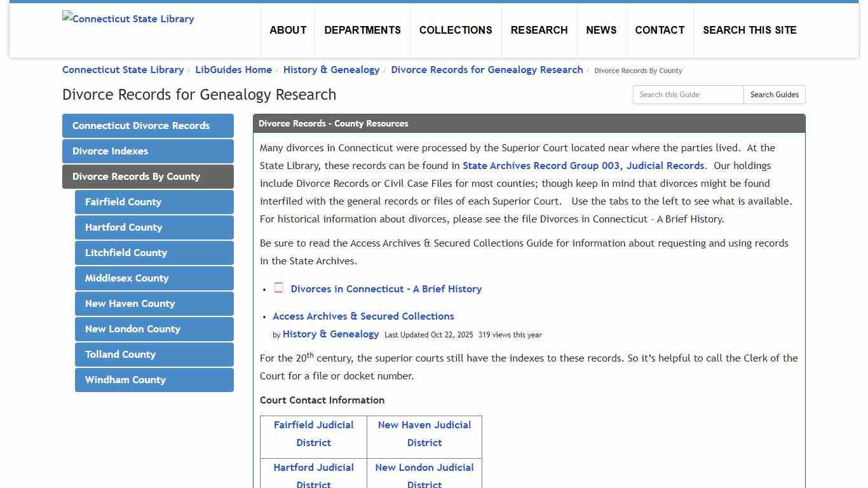
Task: Select Litchfield County in the sidebar
Action: (x=154, y=253)
